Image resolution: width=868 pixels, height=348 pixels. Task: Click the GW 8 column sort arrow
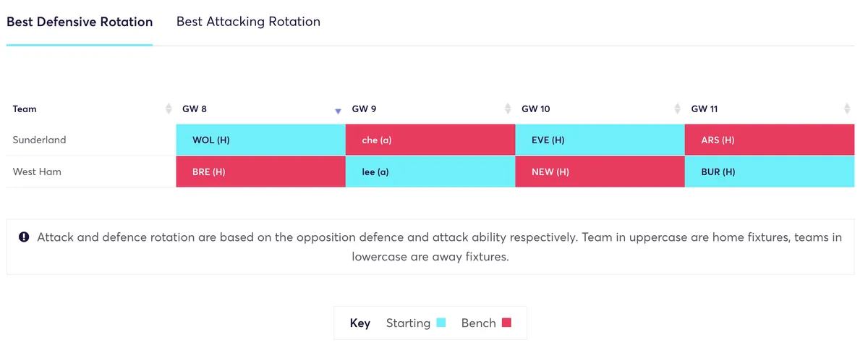coord(338,111)
